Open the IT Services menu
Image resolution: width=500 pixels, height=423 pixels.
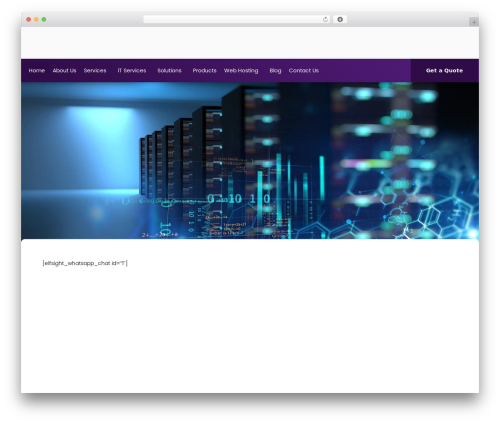(132, 70)
